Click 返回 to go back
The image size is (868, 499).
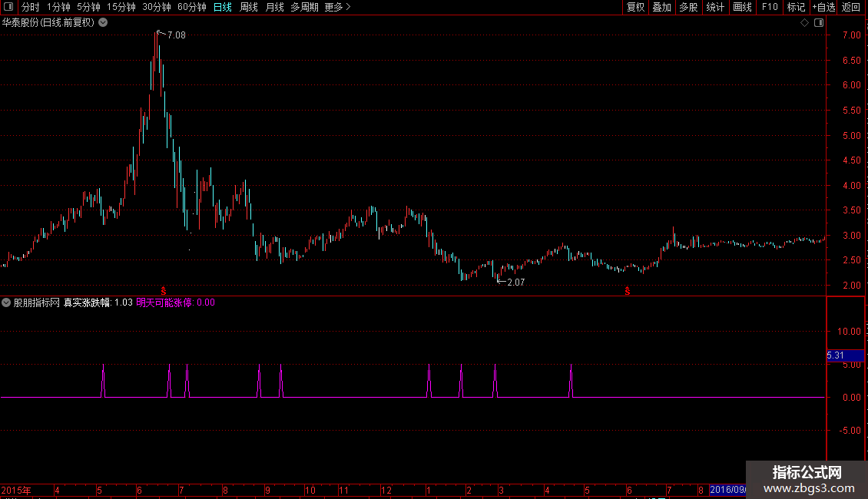[851, 7]
